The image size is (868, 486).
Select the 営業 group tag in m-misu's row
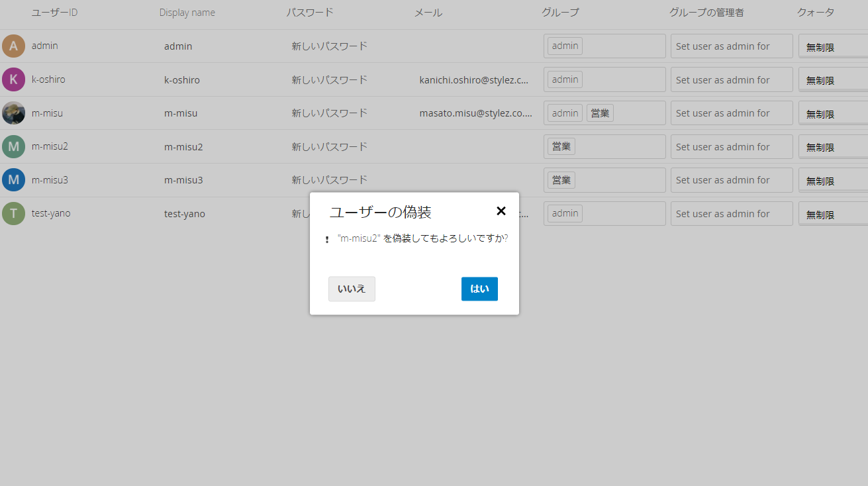click(599, 113)
